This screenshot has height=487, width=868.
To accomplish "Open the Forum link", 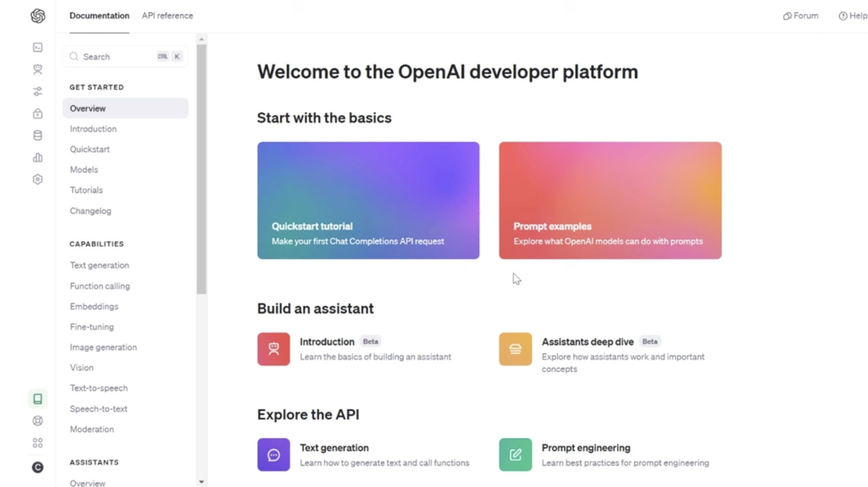I will (x=801, y=16).
